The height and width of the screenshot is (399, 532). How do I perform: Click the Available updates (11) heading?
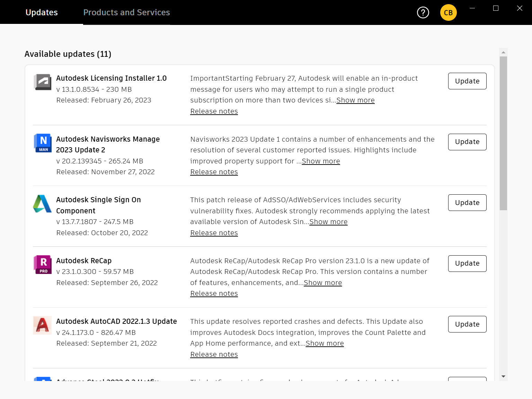(68, 54)
